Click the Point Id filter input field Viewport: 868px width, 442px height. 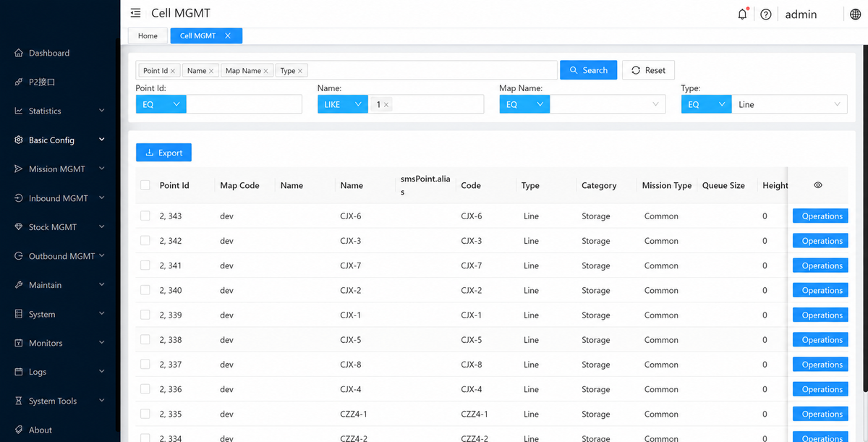[244, 104]
